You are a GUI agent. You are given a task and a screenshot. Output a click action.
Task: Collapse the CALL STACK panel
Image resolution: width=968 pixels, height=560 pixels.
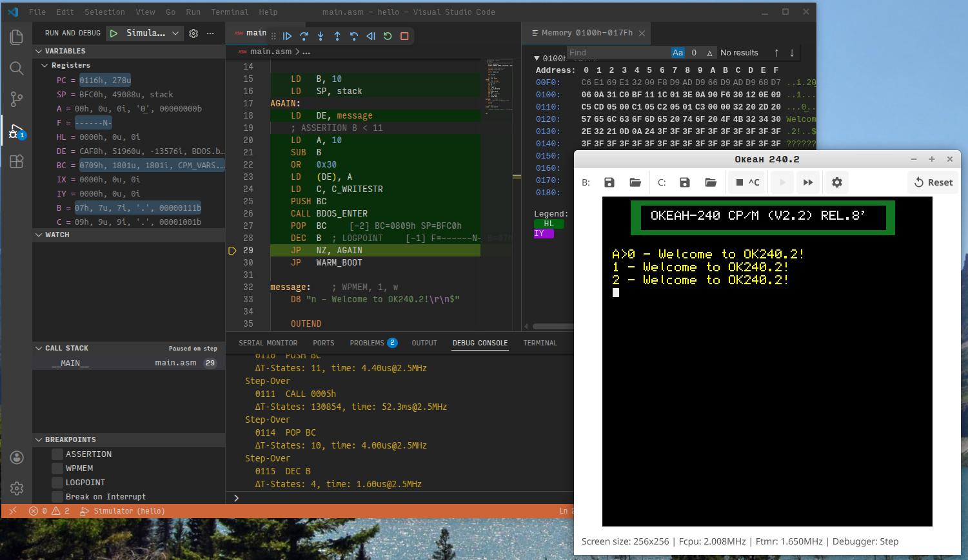[39, 348]
